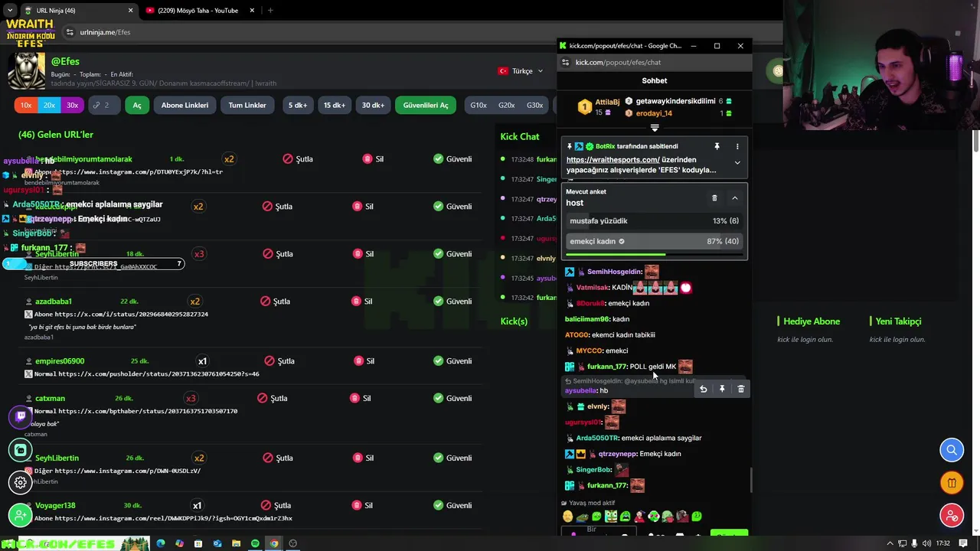Open the catxman bpthaber x.com link
980x551 pixels.
point(148,411)
